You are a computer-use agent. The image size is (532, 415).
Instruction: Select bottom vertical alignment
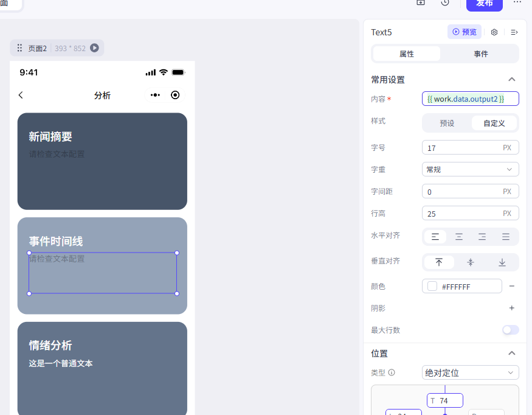click(502, 262)
